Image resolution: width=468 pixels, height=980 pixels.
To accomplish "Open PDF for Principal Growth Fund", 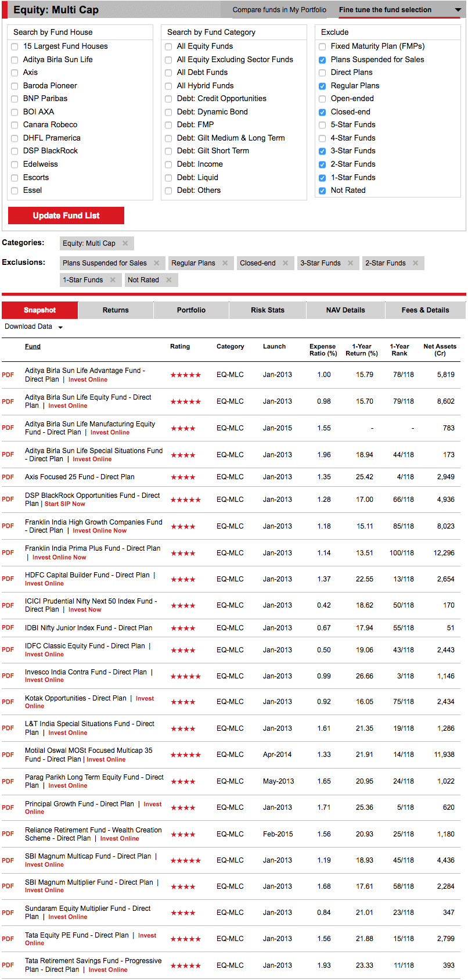I will click(x=8, y=808).
